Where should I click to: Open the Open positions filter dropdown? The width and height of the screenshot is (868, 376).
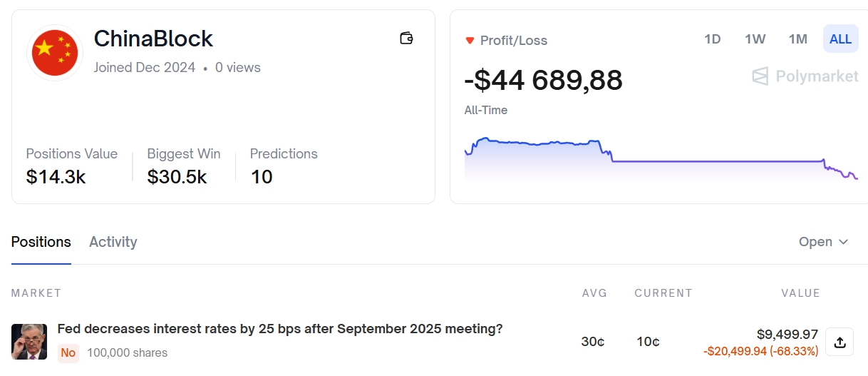tap(823, 242)
